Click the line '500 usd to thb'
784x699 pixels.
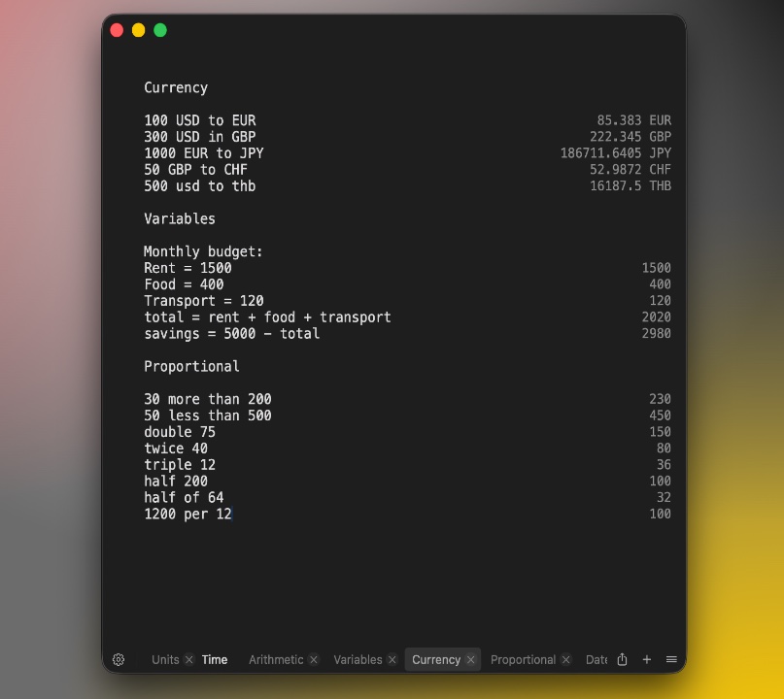[x=200, y=186]
